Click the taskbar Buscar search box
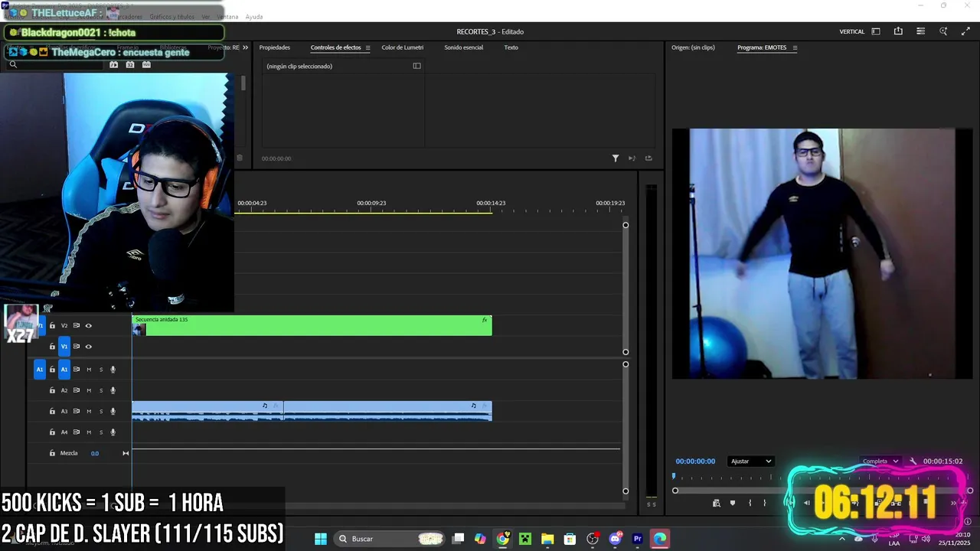This screenshot has width=980, height=551. tap(390, 539)
